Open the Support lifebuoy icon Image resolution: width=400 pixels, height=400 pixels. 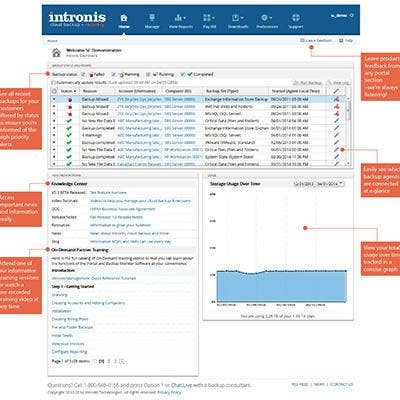[x=296, y=18]
